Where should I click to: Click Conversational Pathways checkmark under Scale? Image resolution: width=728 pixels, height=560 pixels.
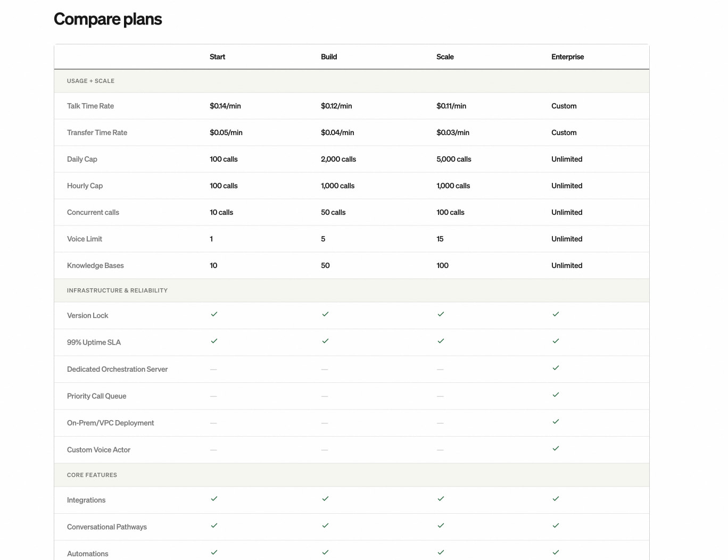[441, 525]
